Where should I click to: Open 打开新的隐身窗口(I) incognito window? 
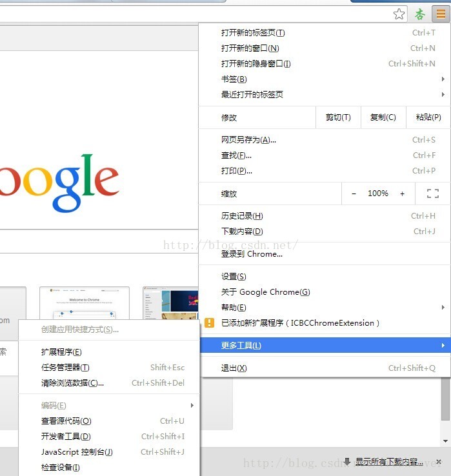click(325, 63)
